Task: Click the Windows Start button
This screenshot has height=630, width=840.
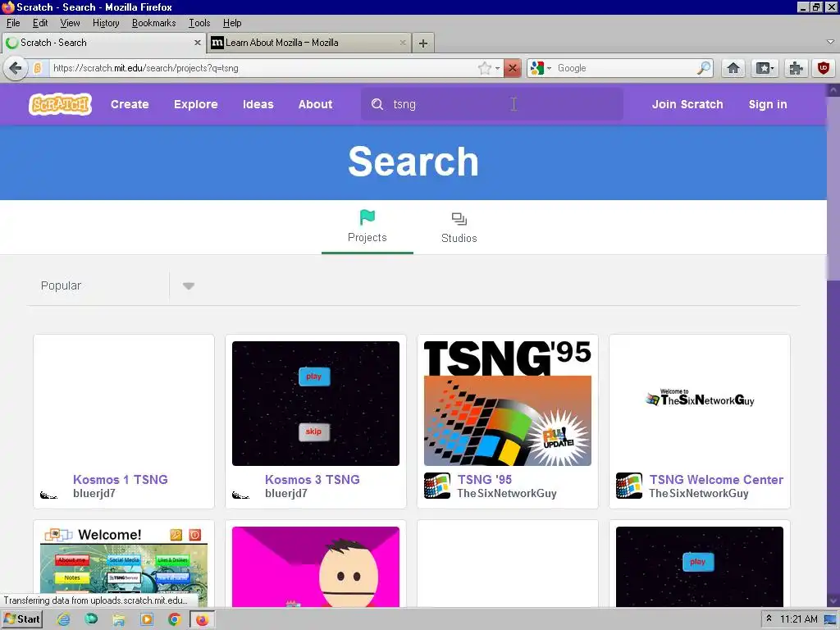Action: pos(22,619)
